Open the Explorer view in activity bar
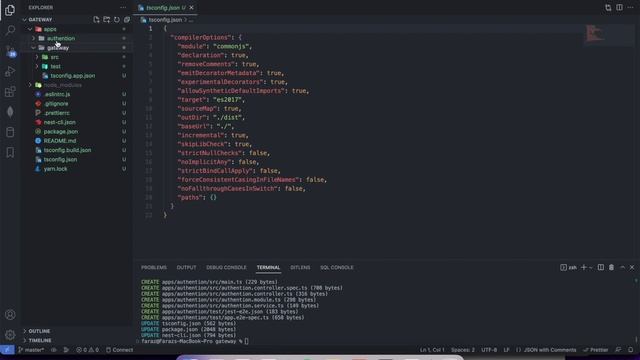Viewport: 640px width, 360px height. point(10,10)
